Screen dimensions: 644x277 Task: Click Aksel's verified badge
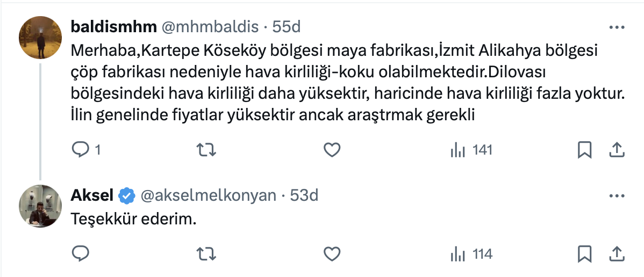tap(127, 196)
